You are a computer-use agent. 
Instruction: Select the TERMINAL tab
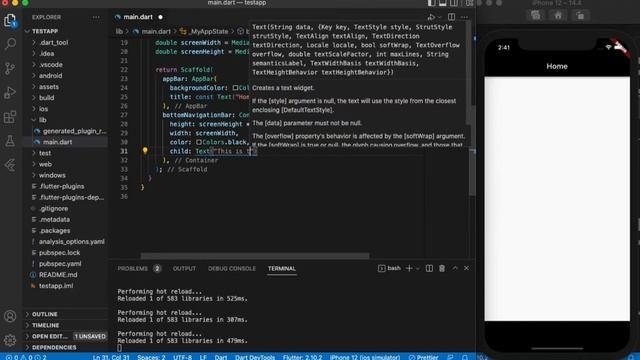(282, 268)
